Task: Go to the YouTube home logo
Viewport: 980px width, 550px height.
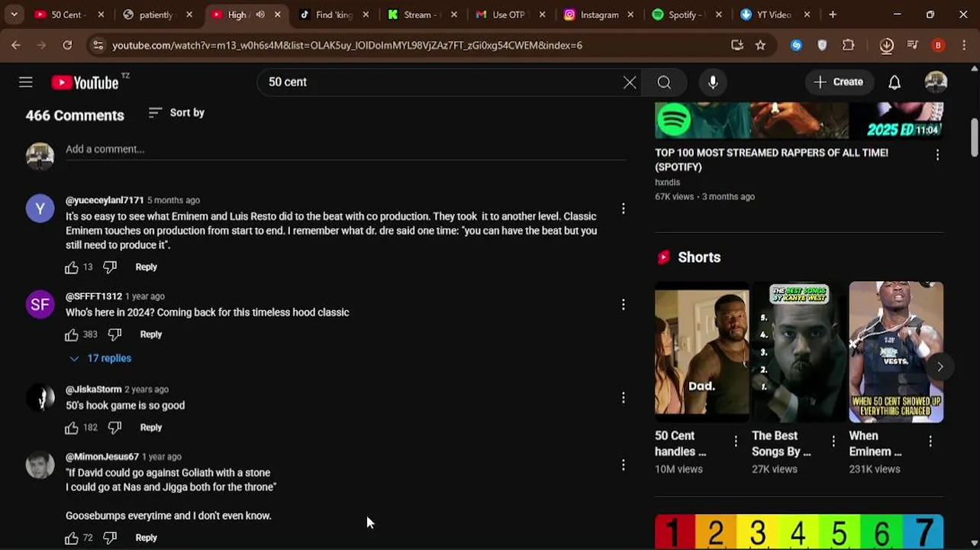Action: 85,82
